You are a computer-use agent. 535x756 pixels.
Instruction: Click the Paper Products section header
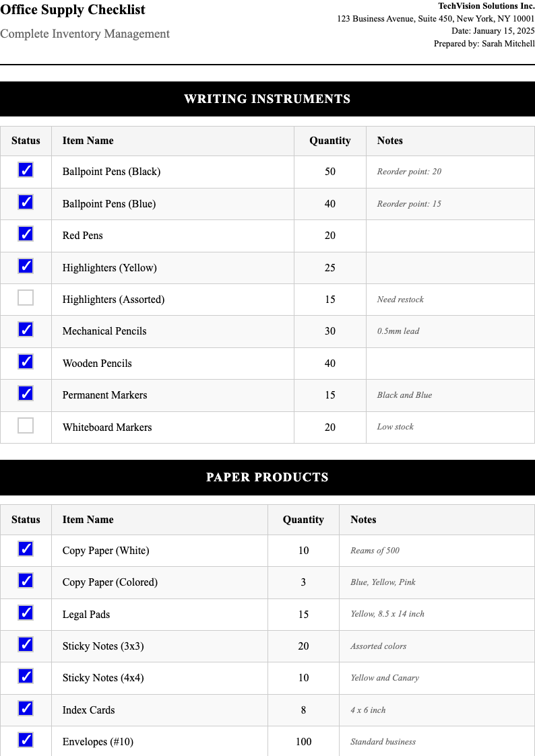coord(267,477)
